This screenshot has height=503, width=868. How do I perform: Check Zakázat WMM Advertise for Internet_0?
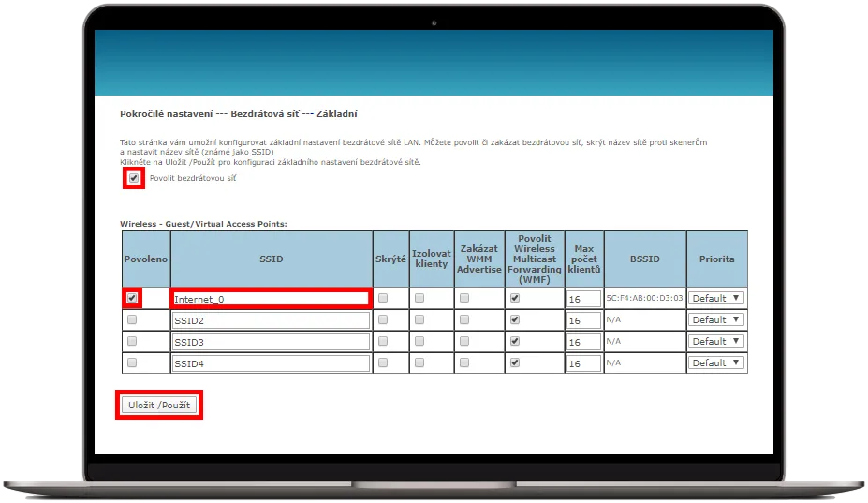point(466,298)
